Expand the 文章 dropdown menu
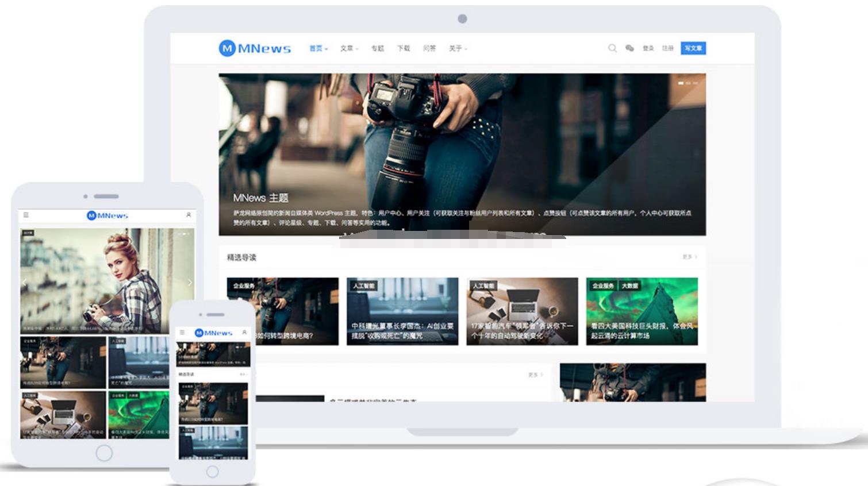The image size is (868, 486). (349, 48)
